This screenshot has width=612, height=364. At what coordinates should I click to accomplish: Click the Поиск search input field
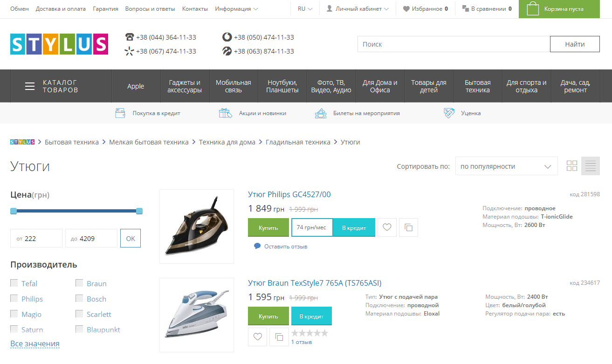tap(454, 44)
